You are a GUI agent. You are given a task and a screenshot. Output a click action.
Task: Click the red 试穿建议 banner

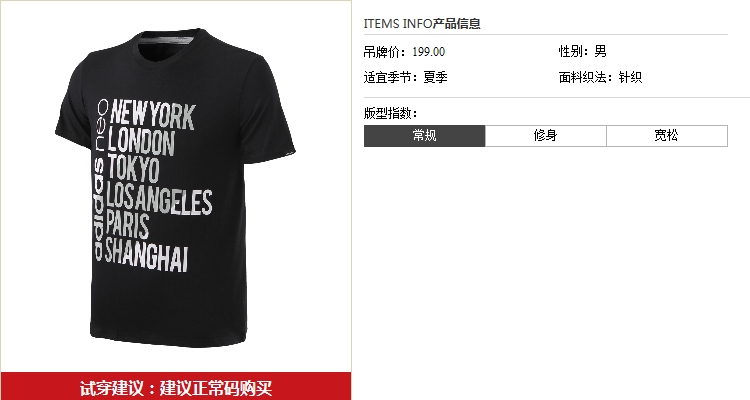coord(176,387)
